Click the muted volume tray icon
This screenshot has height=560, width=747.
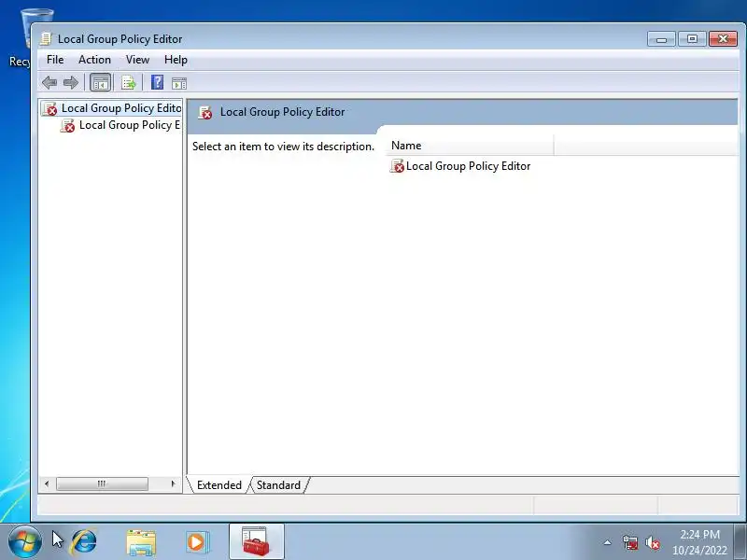click(652, 542)
